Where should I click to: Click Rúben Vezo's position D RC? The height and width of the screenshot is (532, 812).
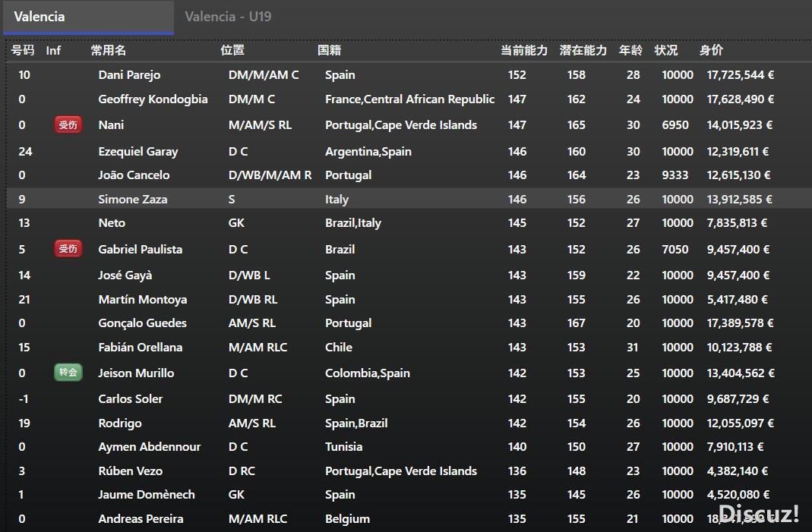coord(242,471)
